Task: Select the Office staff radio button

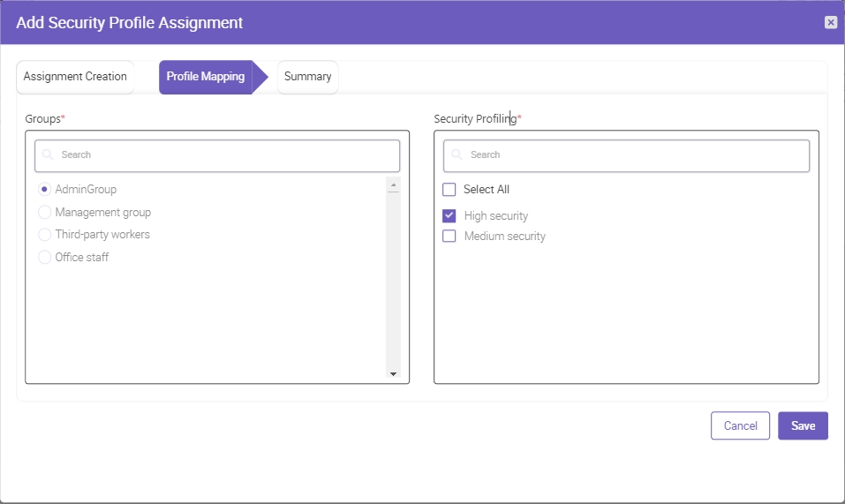Action: click(45, 258)
